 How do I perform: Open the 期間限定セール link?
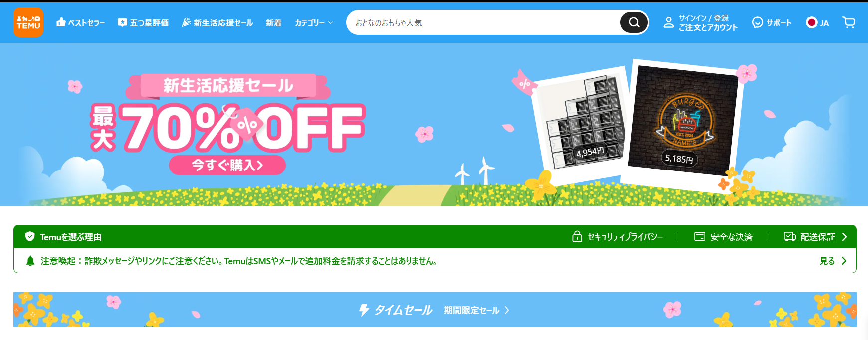[x=476, y=310]
